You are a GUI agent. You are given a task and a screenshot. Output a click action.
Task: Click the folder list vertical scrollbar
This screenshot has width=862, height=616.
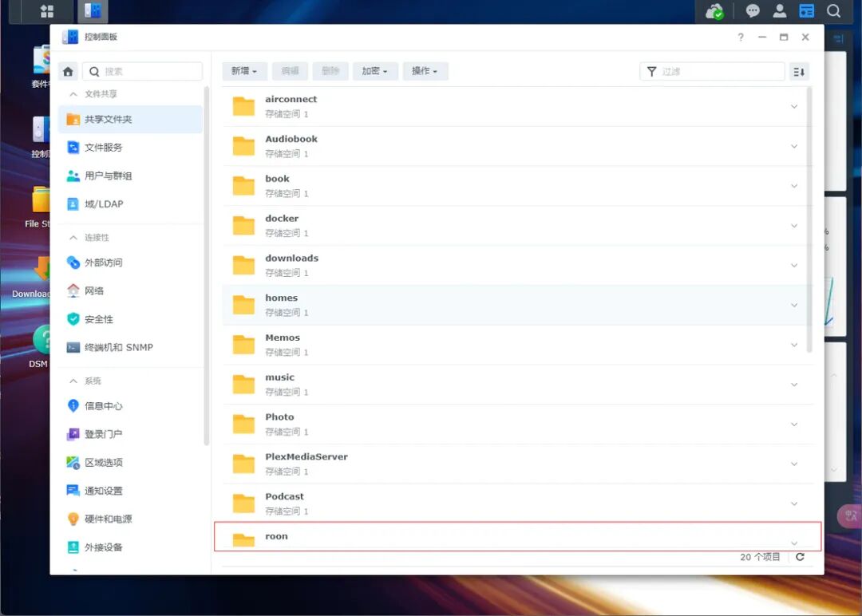pos(809,219)
